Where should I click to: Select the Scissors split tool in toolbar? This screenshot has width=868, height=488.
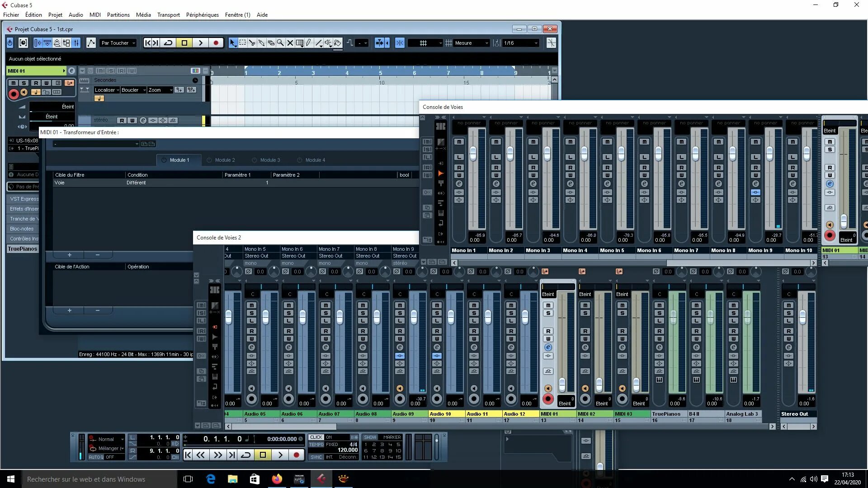252,43
